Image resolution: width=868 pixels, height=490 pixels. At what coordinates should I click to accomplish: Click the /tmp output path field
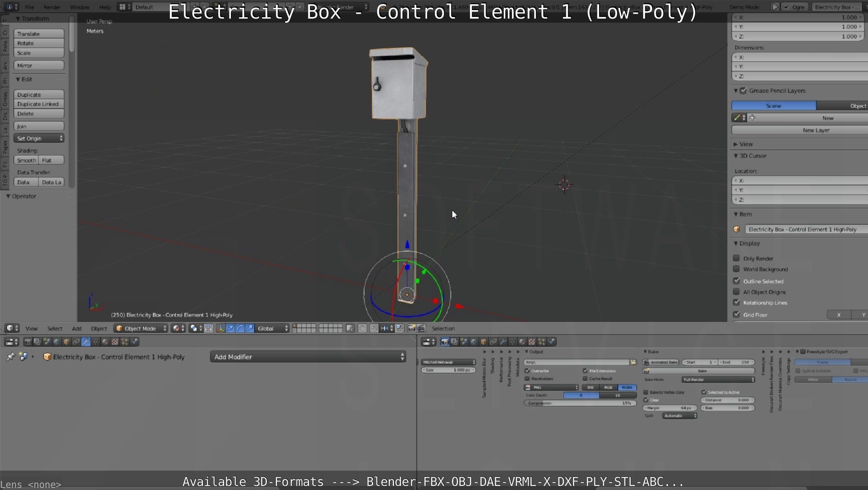576,362
